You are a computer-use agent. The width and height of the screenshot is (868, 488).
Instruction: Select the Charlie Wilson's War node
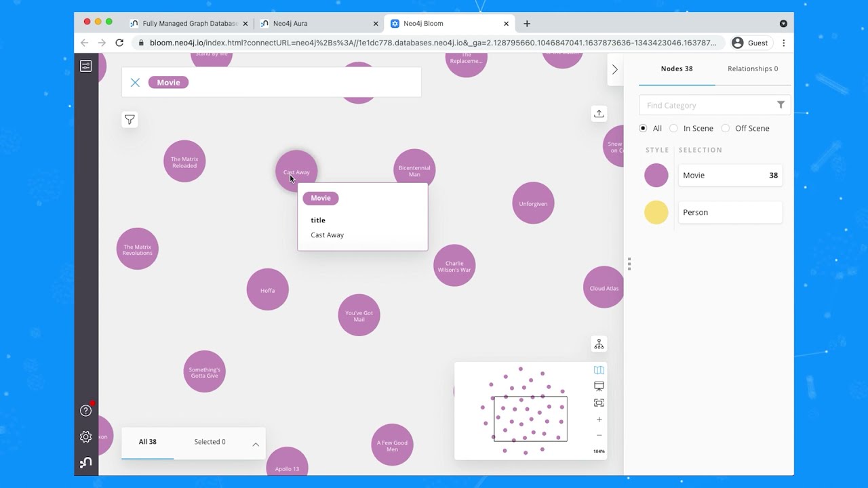pyautogui.click(x=454, y=265)
